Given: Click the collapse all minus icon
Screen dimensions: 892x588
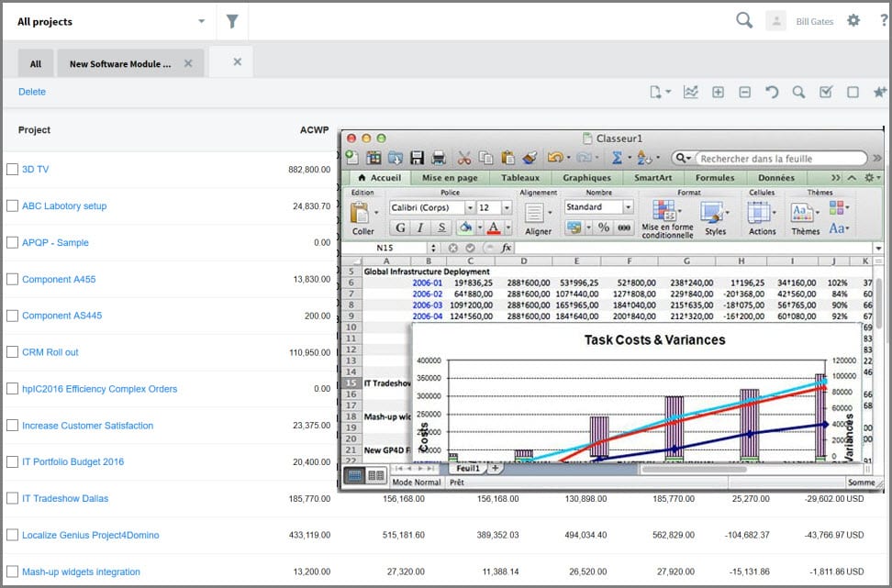Looking at the screenshot, I should coord(744,92).
